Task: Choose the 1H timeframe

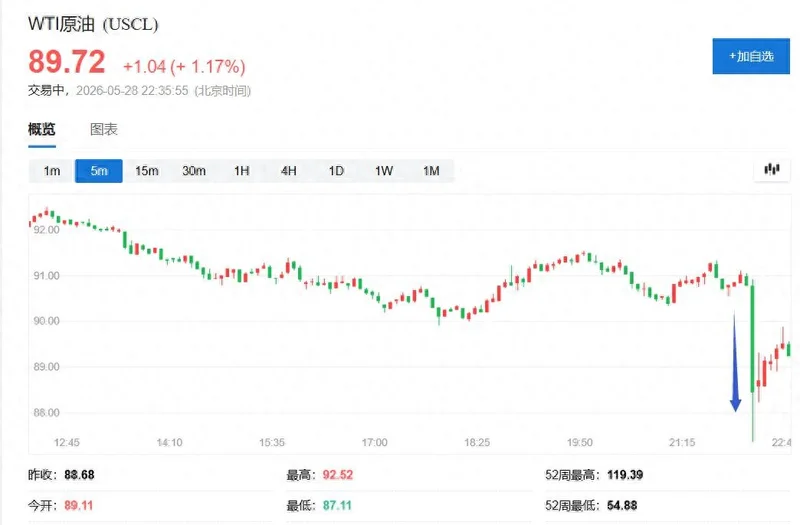Action: (241, 171)
